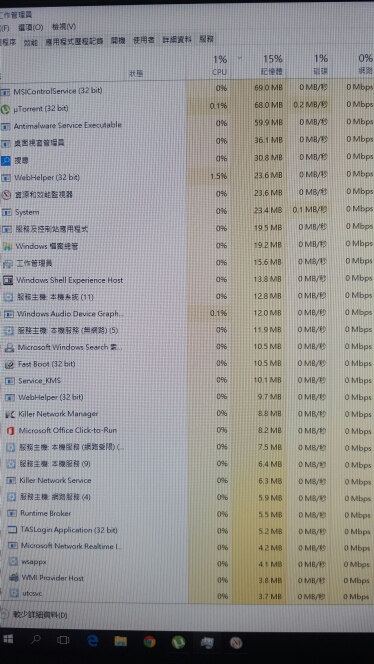This screenshot has height=664, width=374.
Task: Click the 工作管理員 process row icon
Action: [7, 263]
